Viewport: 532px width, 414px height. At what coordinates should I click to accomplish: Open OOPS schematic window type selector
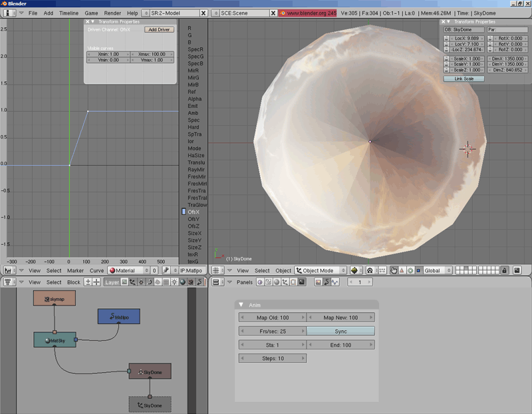pyautogui.click(x=9, y=282)
